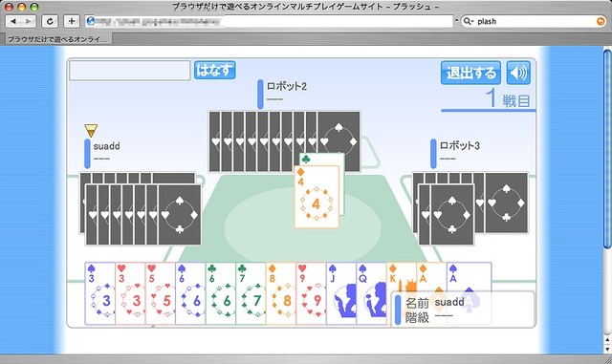Open the search magnifier dropdown
The height and width of the screenshot is (364, 612).
tap(469, 21)
